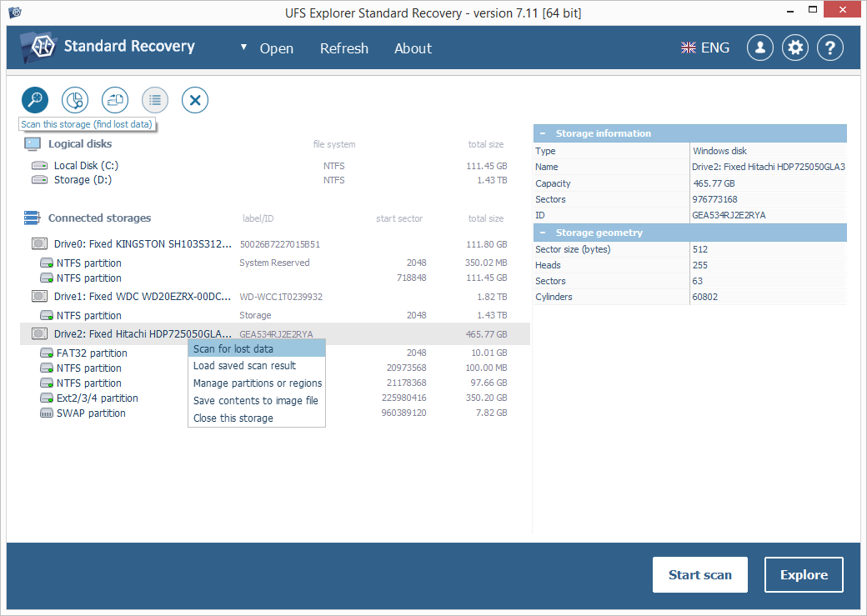The image size is (867, 616).
Task: Click the Refresh button
Action: click(x=344, y=48)
